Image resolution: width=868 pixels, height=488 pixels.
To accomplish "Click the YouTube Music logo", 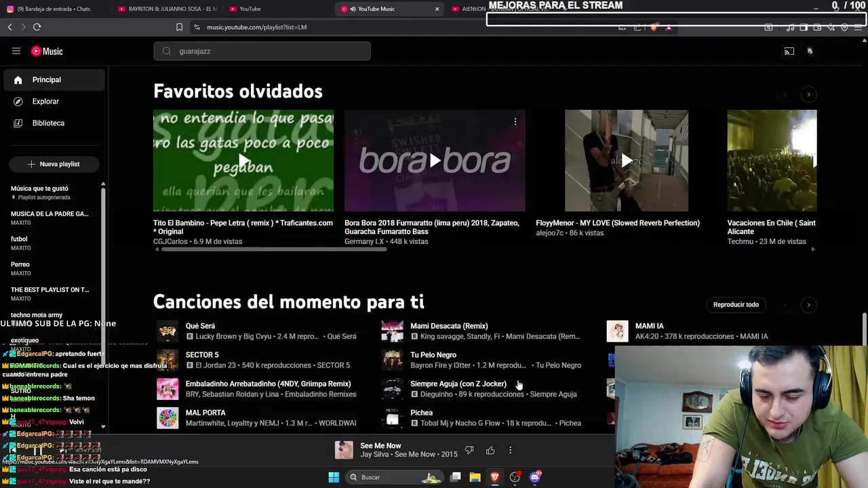I will coord(47,51).
